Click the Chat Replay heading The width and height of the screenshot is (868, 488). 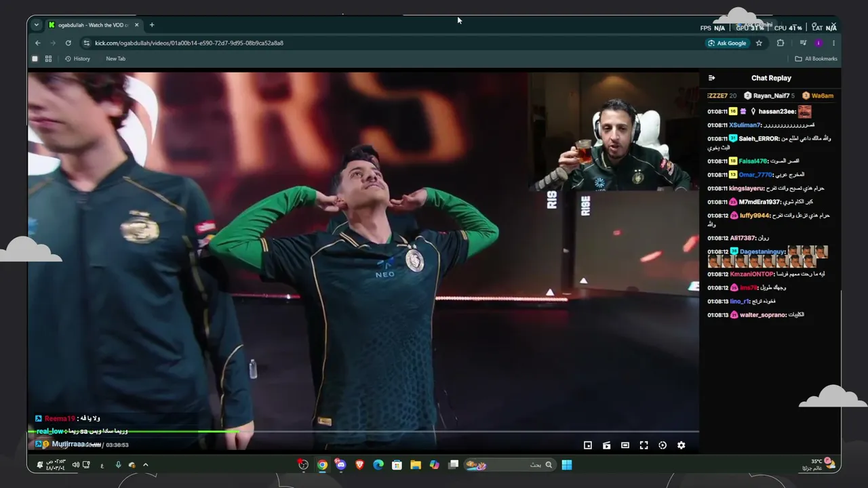pos(771,78)
